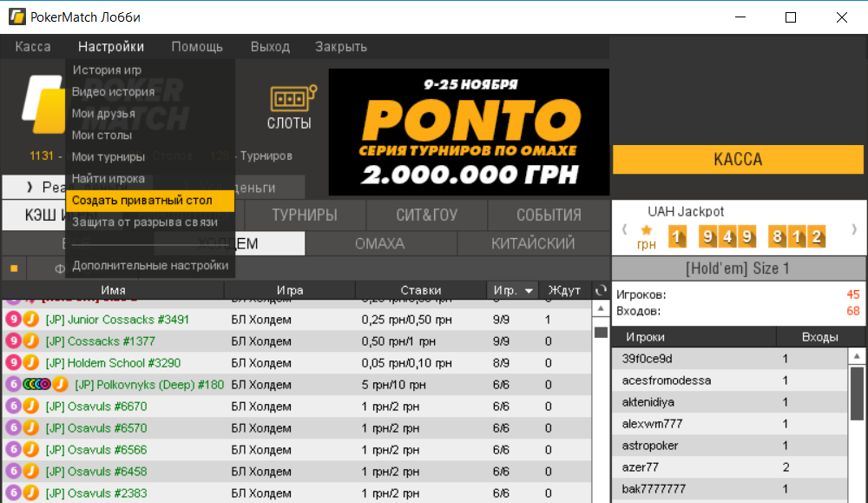Switch to the События tab
The image size is (868, 503).
click(x=549, y=215)
